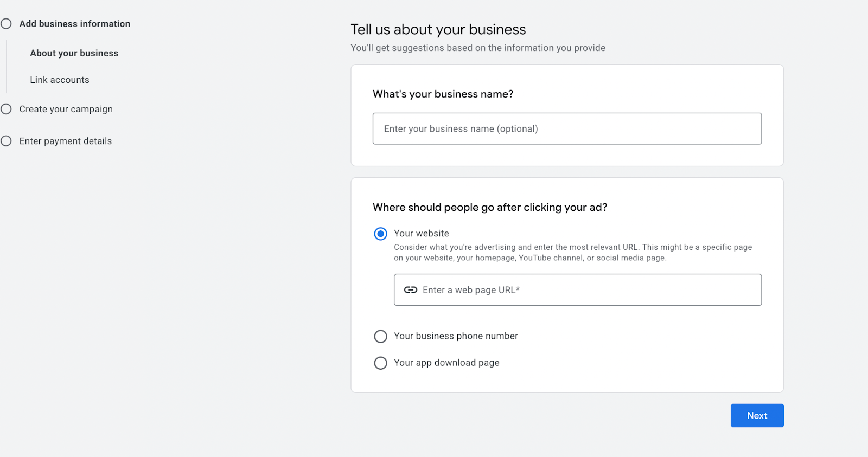Click the Your business phone number label
Screen dimensions: 868x457
(x=456, y=336)
